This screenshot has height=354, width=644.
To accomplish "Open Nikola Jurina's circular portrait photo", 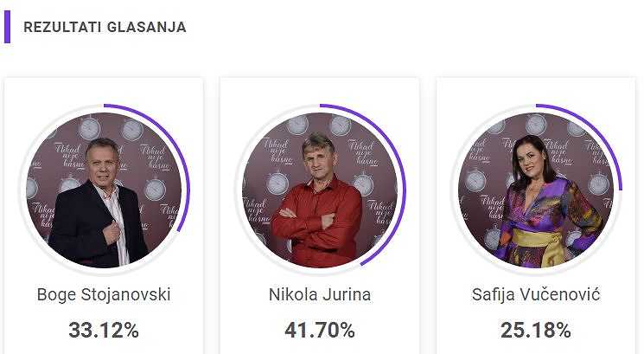I will tap(320, 190).
